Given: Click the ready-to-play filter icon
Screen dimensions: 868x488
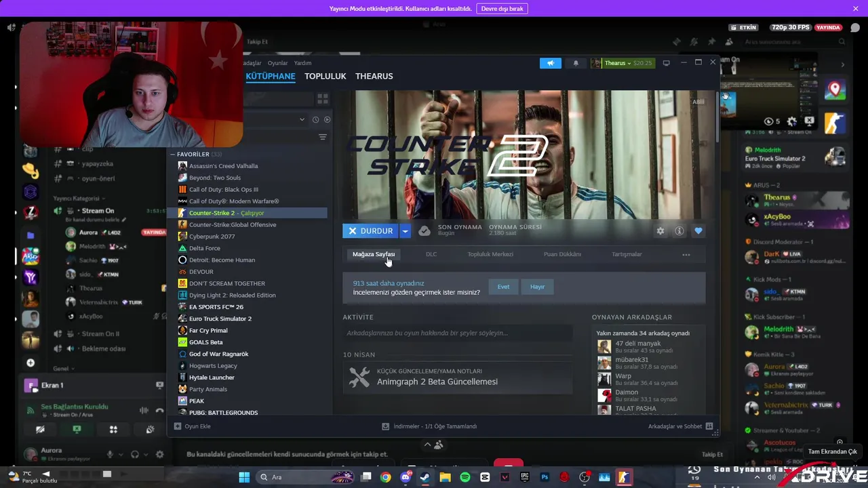Looking at the screenshot, I should [x=327, y=119].
